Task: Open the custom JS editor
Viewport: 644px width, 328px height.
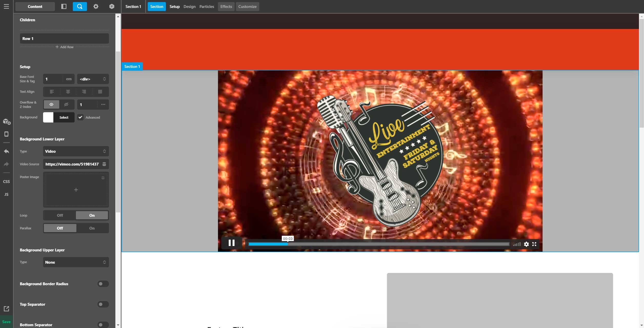Action: point(6,194)
